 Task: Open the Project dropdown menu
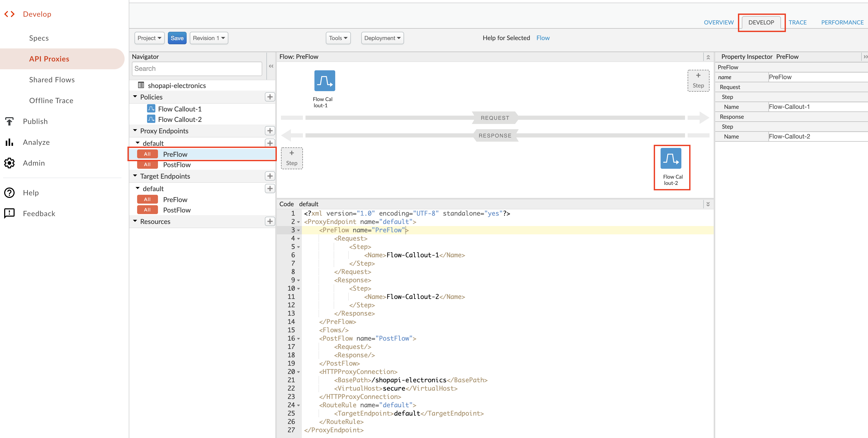(x=149, y=38)
